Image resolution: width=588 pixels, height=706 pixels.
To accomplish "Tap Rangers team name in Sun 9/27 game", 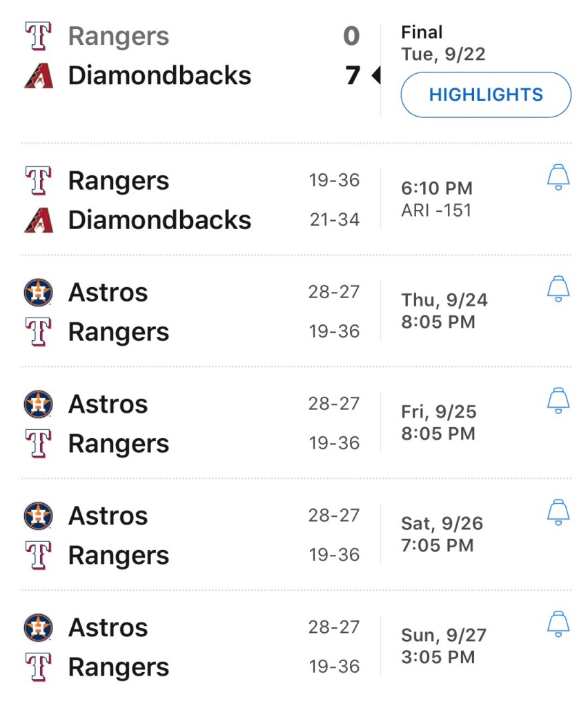I will tap(118, 667).
